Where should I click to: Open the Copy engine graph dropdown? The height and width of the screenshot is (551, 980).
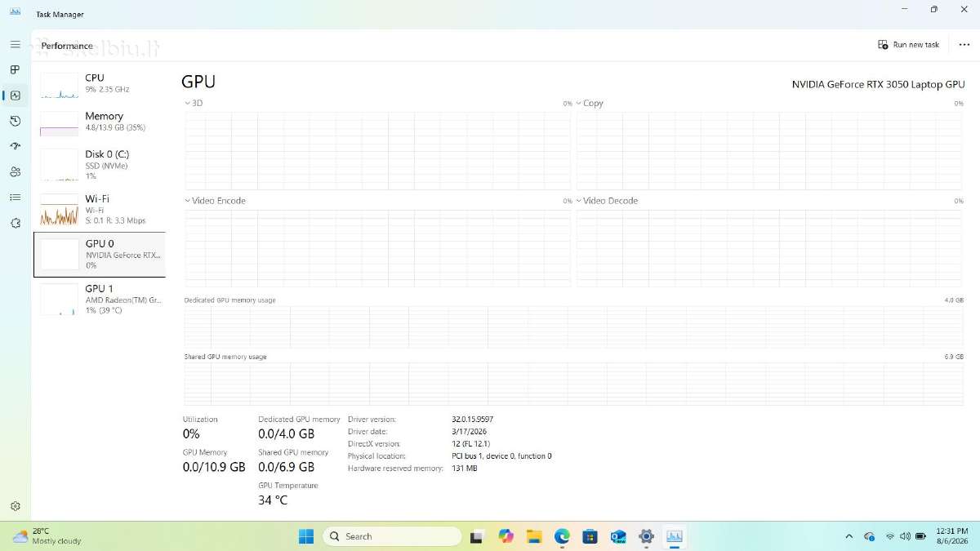point(590,104)
